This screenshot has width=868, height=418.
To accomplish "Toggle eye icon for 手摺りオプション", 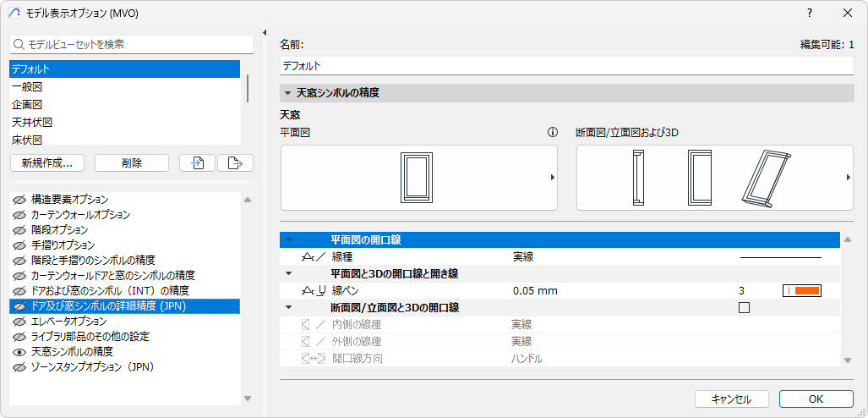I will [20, 245].
